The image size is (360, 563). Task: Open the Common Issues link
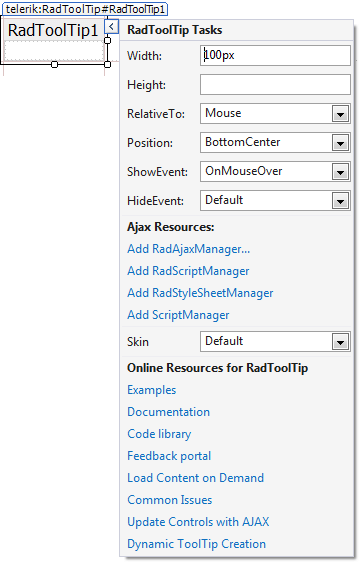click(169, 500)
